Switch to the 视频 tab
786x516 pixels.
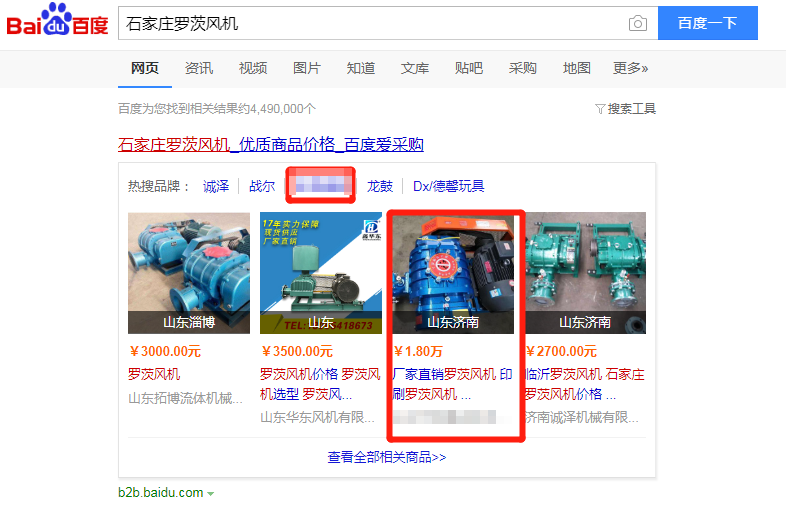253,68
